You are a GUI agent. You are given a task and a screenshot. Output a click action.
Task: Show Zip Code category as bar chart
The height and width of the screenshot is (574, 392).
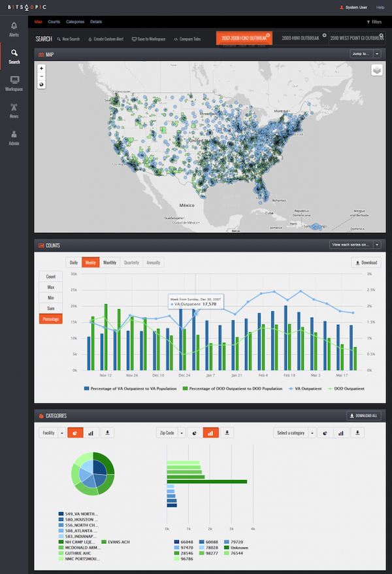click(210, 433)
